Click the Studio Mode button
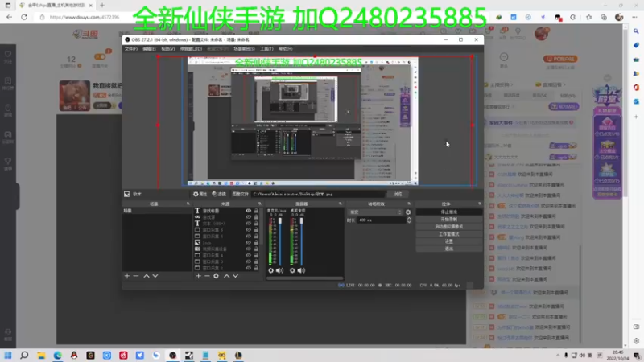Image resolution: width=644 pixels, height=362 pixels. [449, 234]
